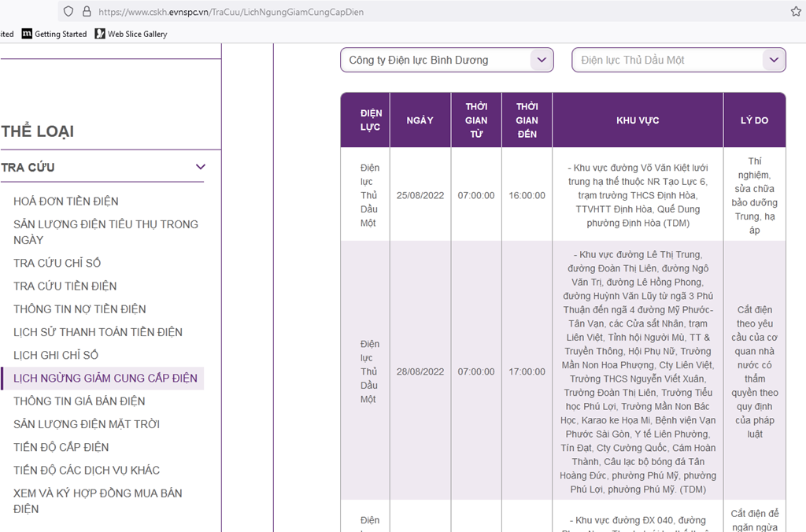Viewport: 806px width, 532px height.
Task: Click the site security padlock icon
Action: tap(87, 11)
